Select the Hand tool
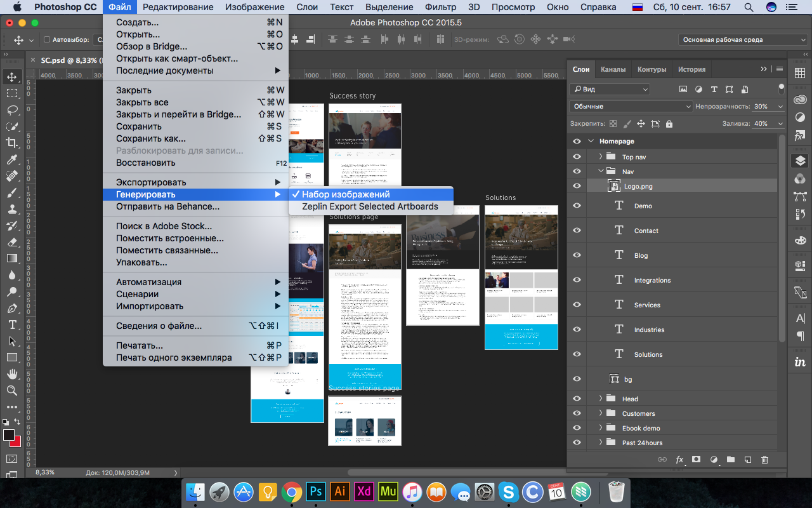Viewport: 812px width, 508px height. [11, 374]
